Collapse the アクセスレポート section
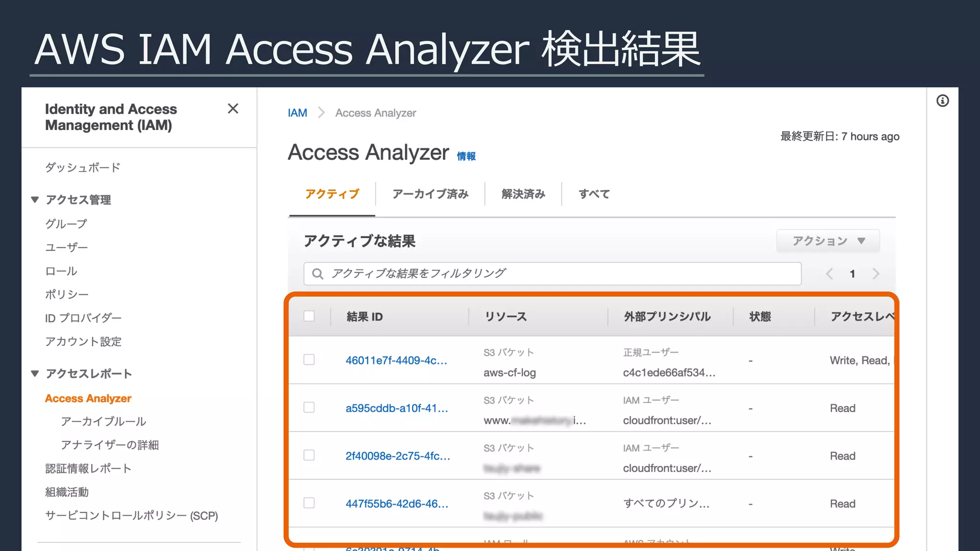Viewport: 980px width, 551px height. click(35, 374)
